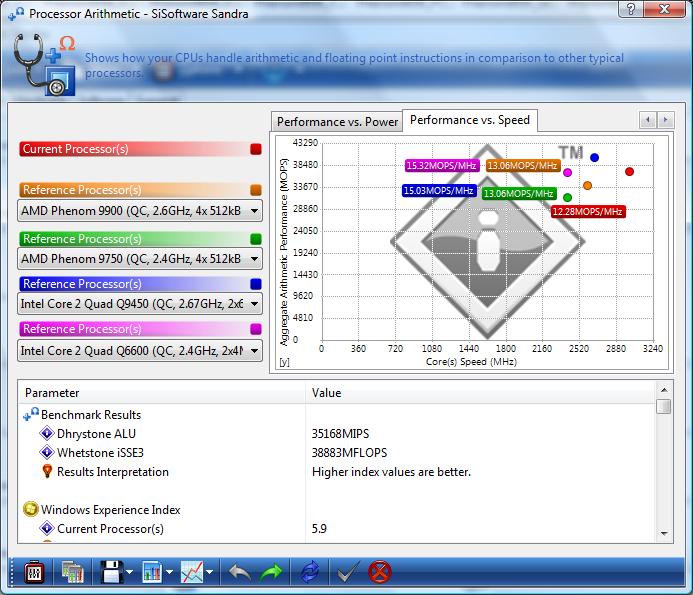Screen dimensions: 693x595
Task: Click the line graph icon in toolbar
Action: click(193, 573)
